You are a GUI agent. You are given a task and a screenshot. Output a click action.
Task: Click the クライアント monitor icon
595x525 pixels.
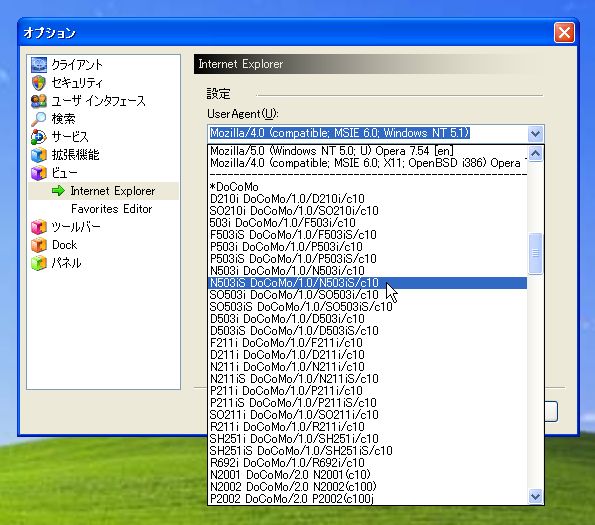point(39,65)
